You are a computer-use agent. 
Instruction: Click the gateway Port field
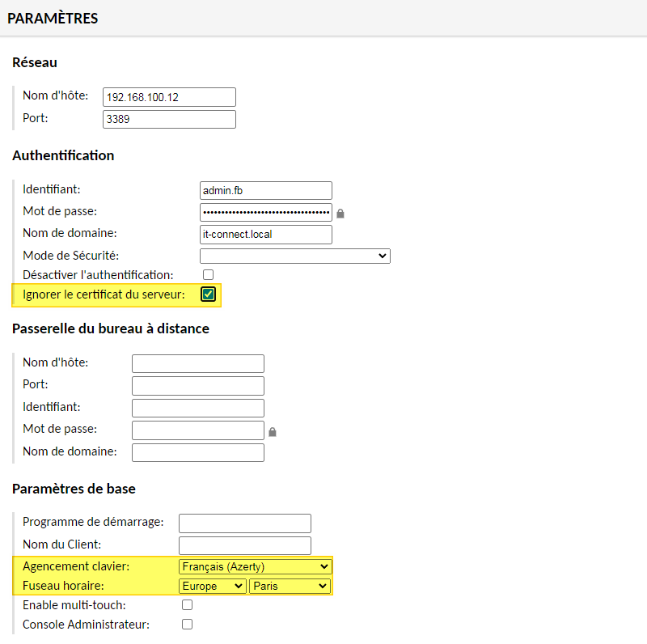[198, 385]
